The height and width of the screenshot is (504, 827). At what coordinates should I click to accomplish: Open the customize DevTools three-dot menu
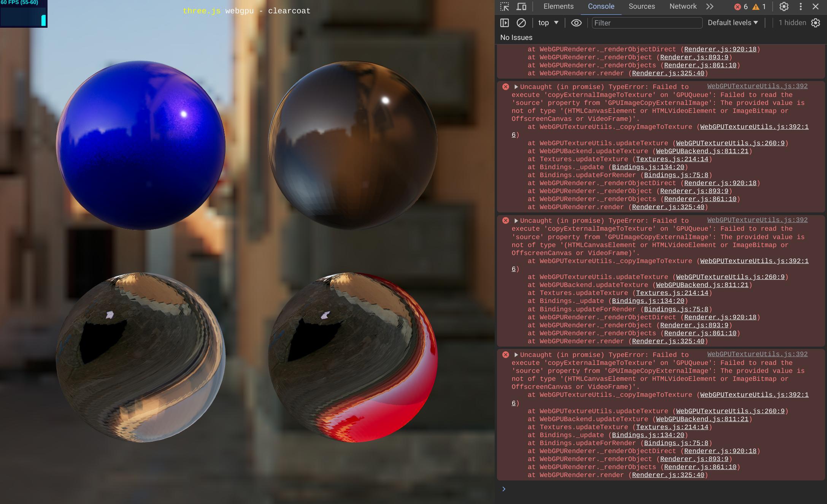801,6
